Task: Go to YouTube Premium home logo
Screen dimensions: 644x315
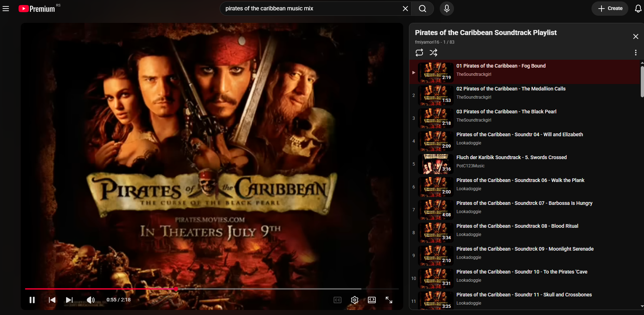Action: coord(37,9)
